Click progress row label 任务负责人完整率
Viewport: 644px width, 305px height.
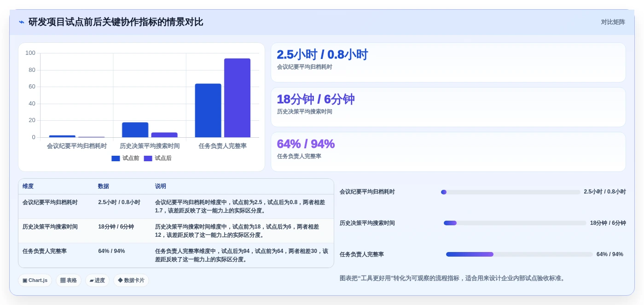point(362,254)
